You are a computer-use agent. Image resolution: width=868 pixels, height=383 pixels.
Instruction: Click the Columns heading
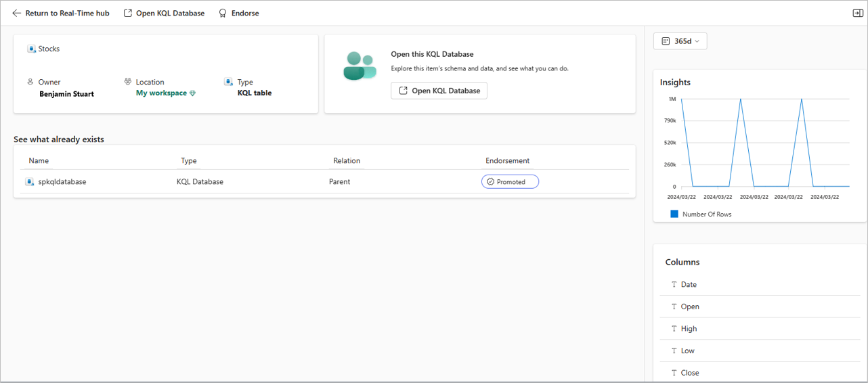[682, 262]
